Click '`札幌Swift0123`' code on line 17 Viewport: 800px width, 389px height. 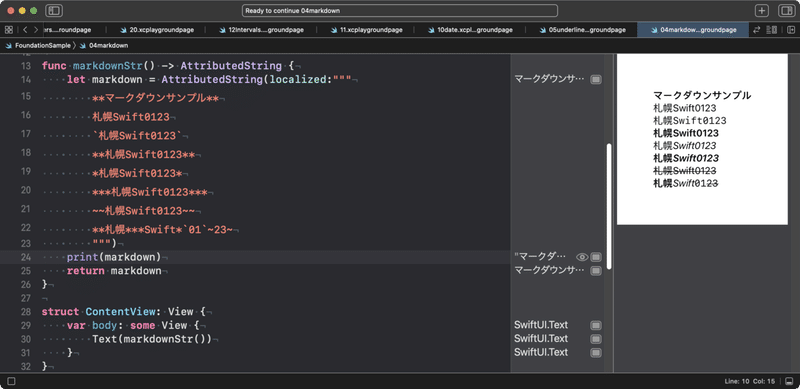(x=137, y=136)
